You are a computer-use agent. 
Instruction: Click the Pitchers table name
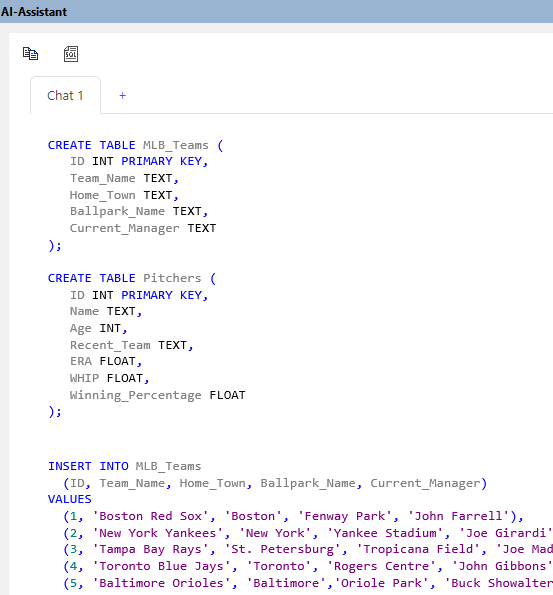(172, 278)
